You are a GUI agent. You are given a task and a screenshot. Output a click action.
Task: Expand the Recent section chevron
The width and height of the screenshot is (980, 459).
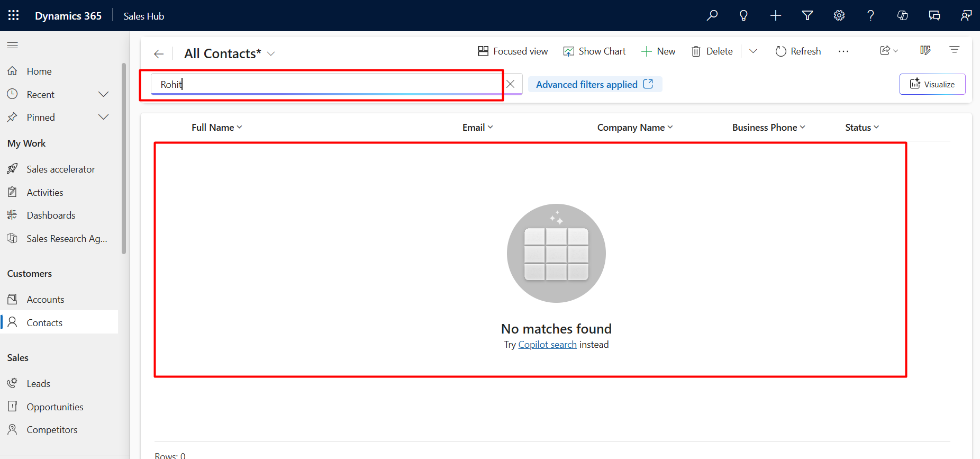click(104, 94)
